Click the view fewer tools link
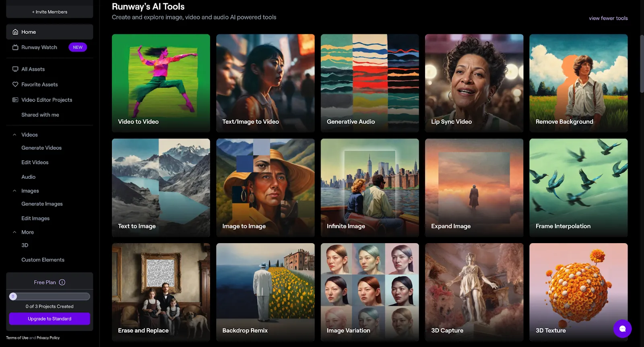 pos(608,18)
